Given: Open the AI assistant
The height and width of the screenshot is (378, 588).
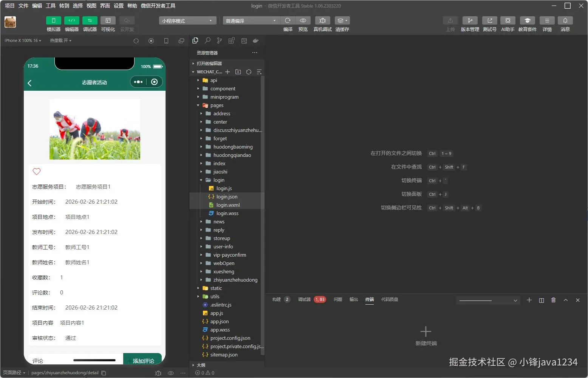Looking at the screenshot, I should coord(508,20).
